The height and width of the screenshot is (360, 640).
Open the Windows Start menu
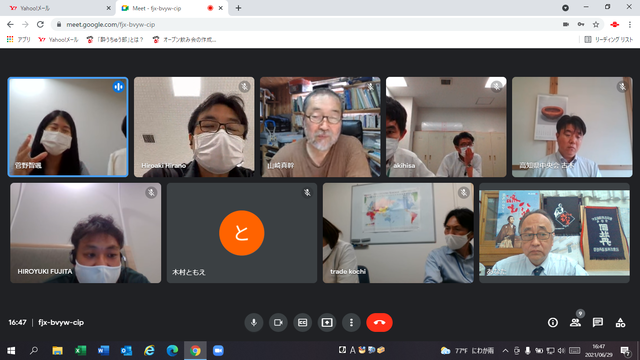coord(11,351)
